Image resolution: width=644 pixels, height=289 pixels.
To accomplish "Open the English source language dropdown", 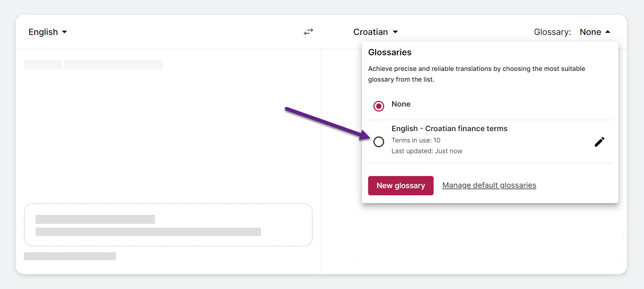I will click(x=48, y=32).
